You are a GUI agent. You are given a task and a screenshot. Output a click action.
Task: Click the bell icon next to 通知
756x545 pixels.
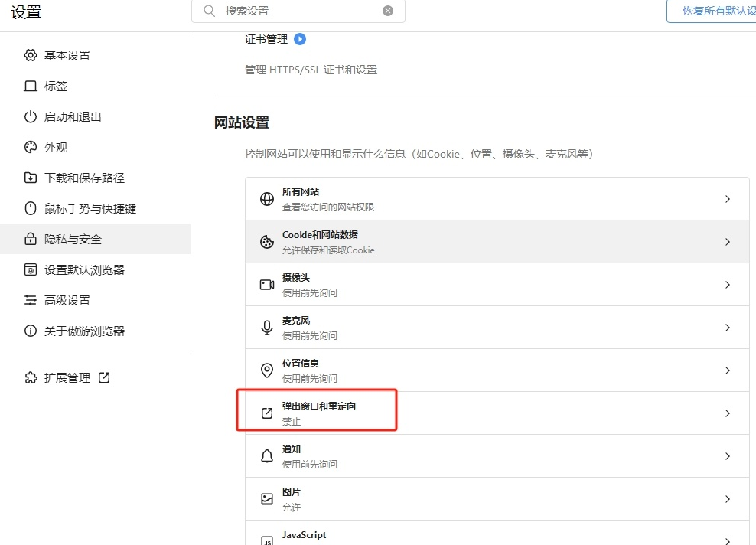click(x=266, y=455)
